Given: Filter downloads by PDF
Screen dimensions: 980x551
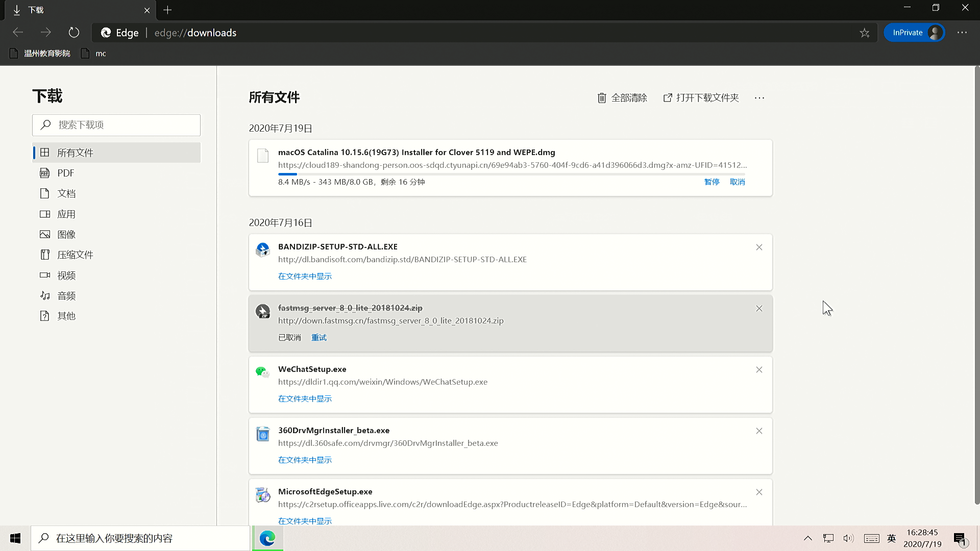Looking at the screenshot, I should (x=116, y=173).
